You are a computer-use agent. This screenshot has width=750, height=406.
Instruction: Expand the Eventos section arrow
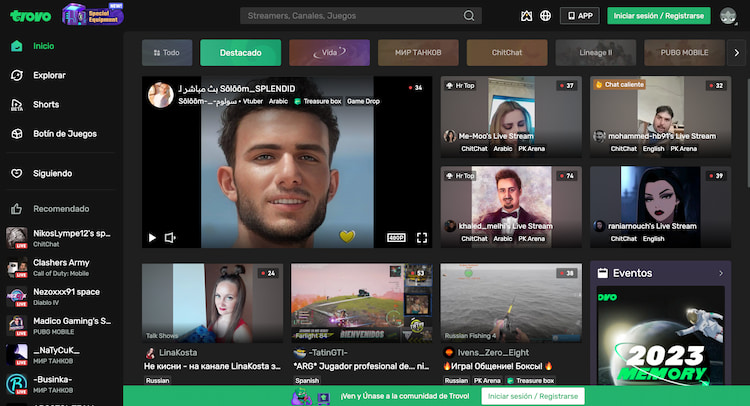[721, 274]
